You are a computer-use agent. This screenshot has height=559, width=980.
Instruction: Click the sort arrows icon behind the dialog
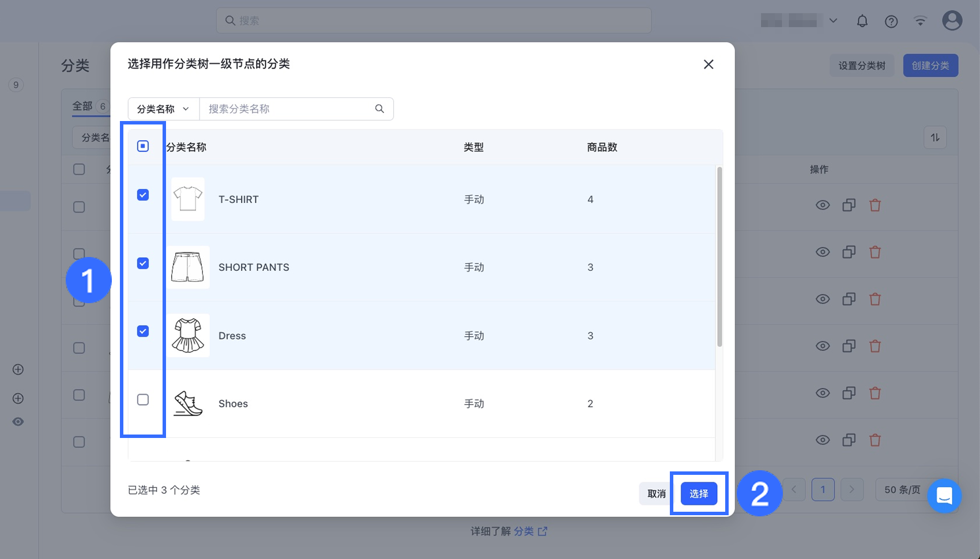tap(935, 137)
